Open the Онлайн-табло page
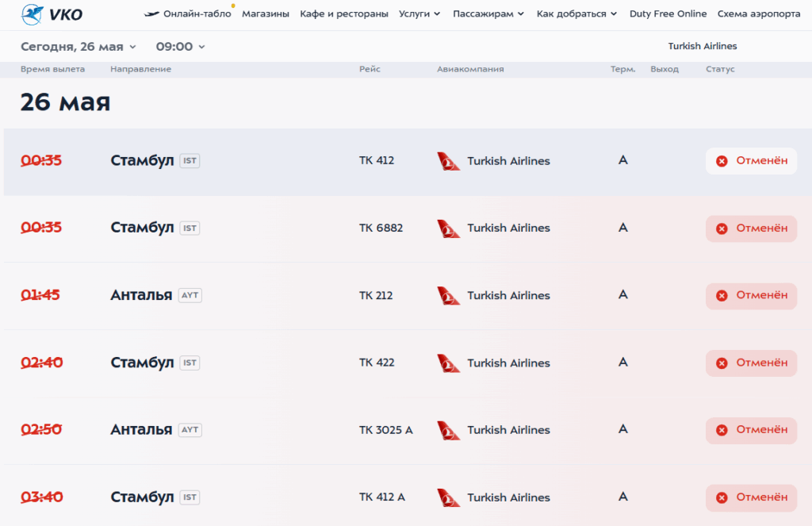This screenshot has height=526, width=812. pyautogui.click(x=197, y=14)
